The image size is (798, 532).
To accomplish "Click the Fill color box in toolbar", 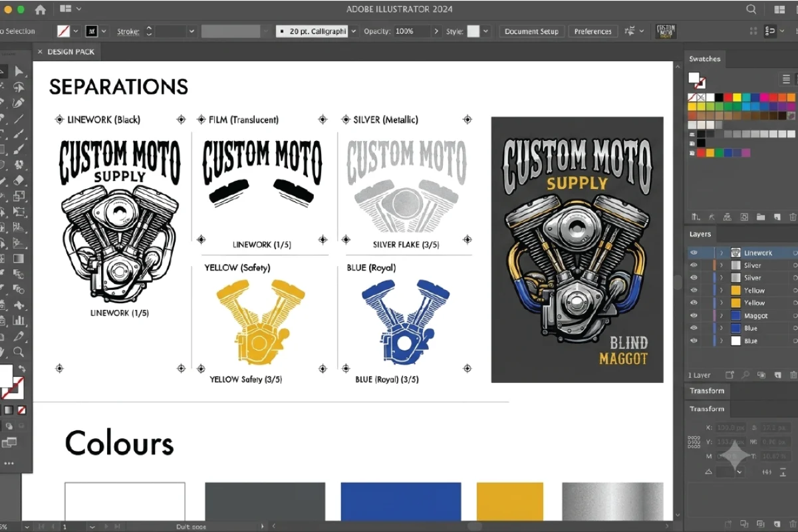I will 5,376.
